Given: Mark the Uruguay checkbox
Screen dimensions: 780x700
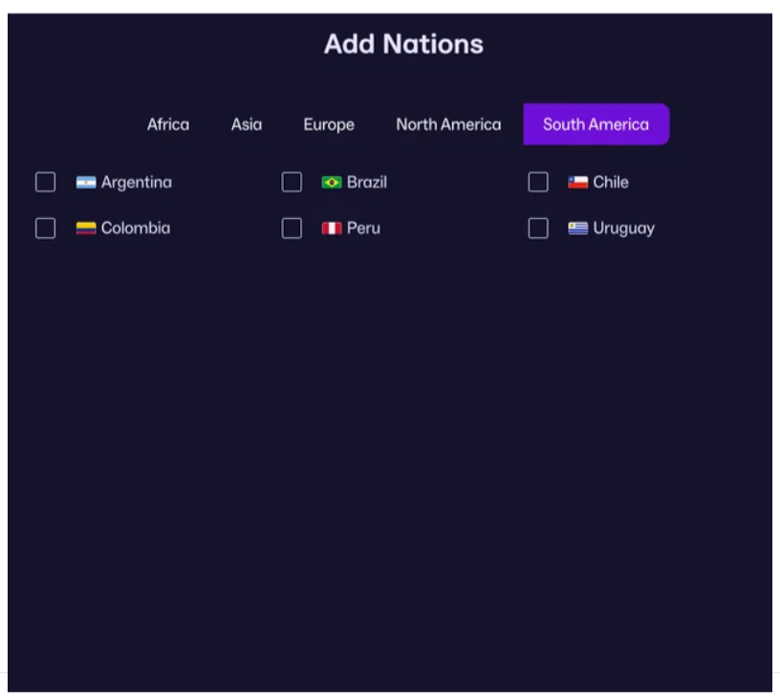Looking at the screenshot, I should 538,229.
